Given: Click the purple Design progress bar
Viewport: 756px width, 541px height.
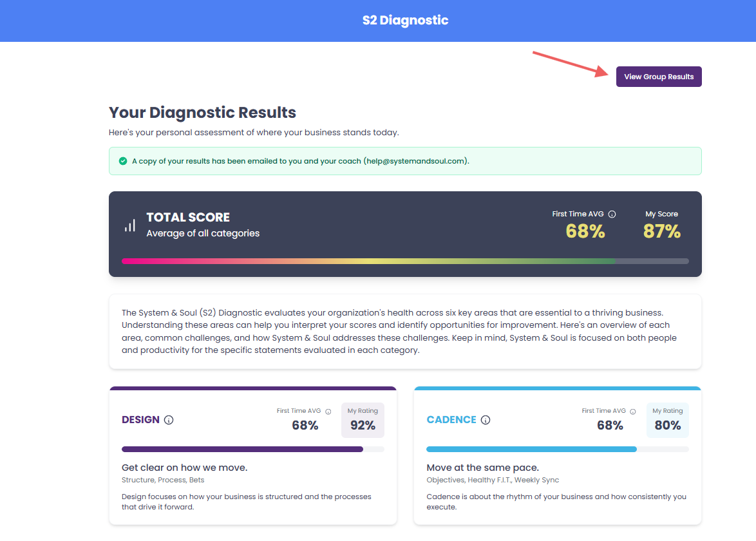Looking at the screenshot, I should coord(242,450).
